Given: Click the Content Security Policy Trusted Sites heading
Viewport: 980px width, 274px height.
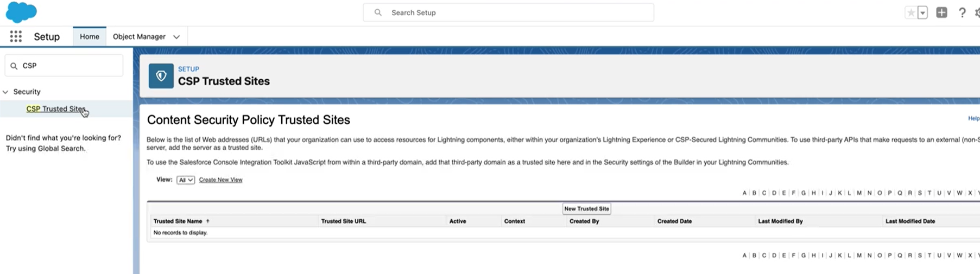Looking at the screenshot, I should point(249,120).
